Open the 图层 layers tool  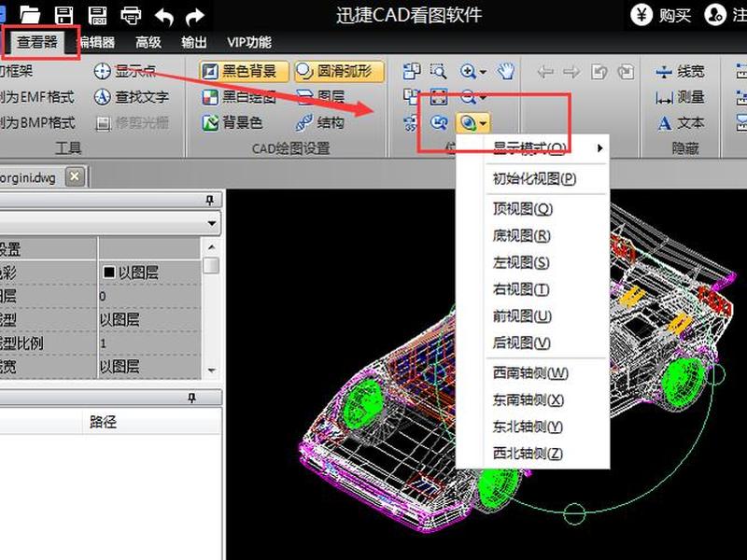320,97
